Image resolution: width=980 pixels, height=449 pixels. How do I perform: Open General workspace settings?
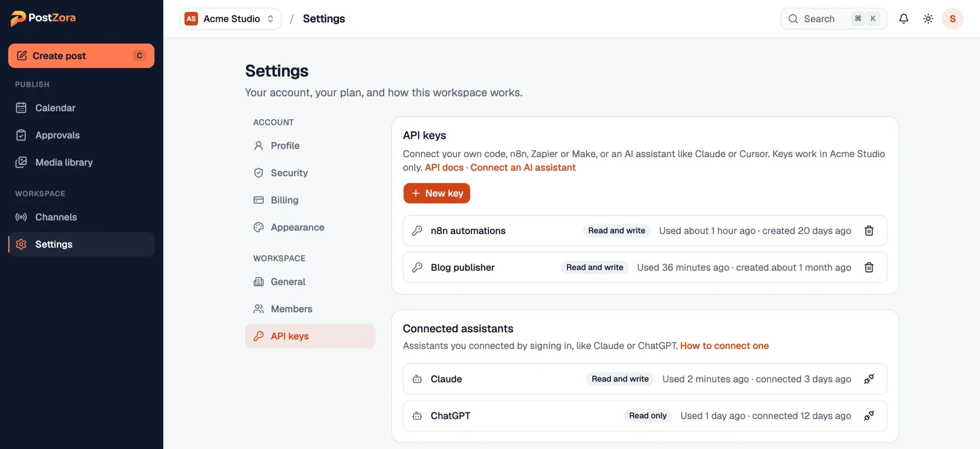click(310, 282)
